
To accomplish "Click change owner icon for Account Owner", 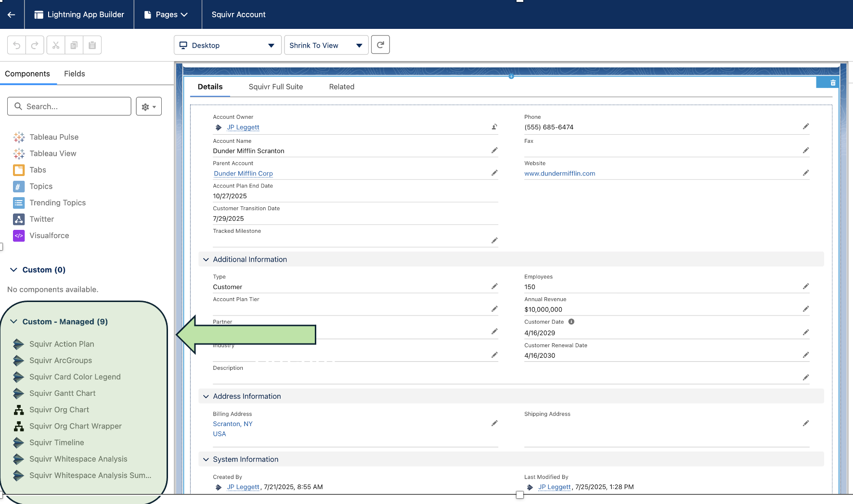I will (494, 127).
